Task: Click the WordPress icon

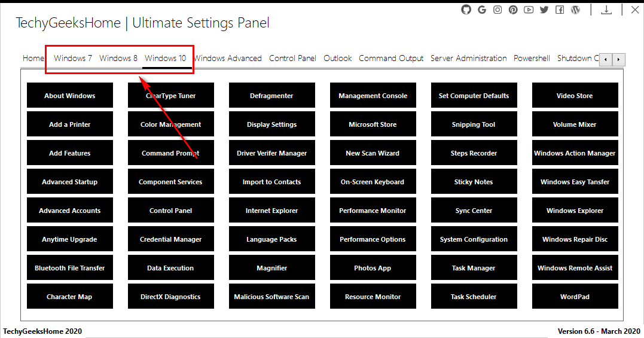Action: (575, 10)
